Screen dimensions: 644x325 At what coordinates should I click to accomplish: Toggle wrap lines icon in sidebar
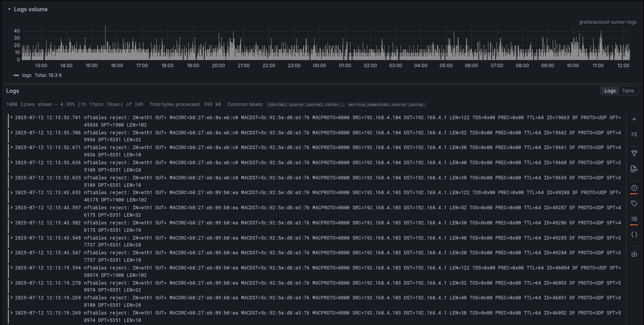click(634, 219)
